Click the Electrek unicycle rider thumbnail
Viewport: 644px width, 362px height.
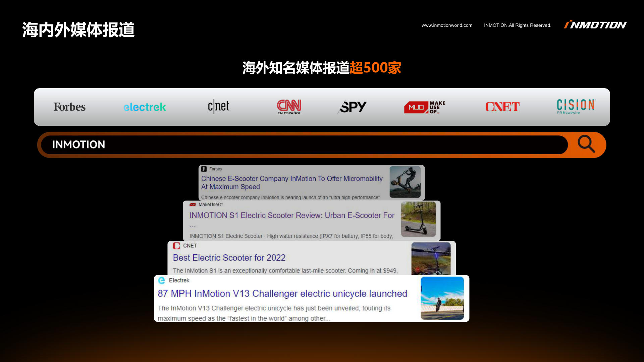pyautogui.click(x=442, y=298)
